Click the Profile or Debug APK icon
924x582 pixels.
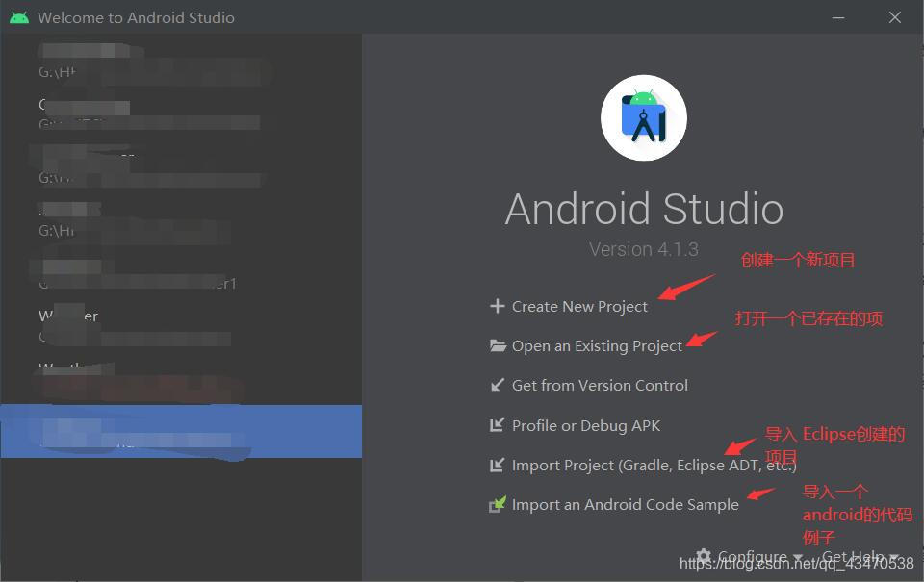click(498, 425)
